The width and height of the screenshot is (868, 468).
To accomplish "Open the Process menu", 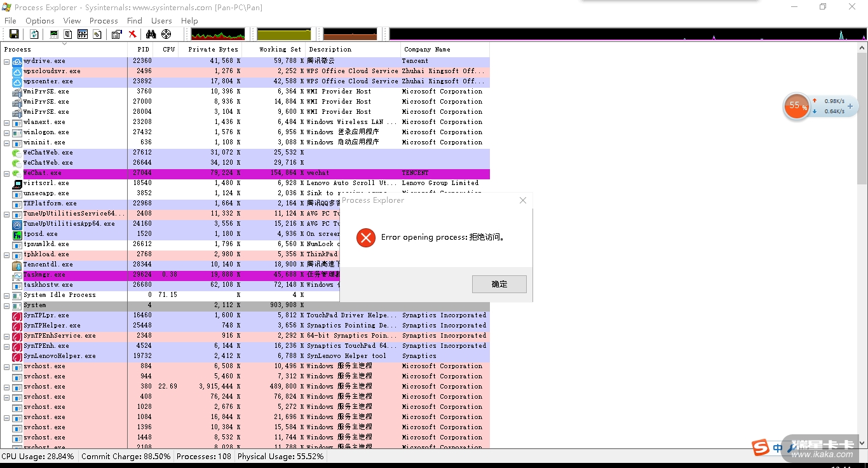I will point(104,20).
